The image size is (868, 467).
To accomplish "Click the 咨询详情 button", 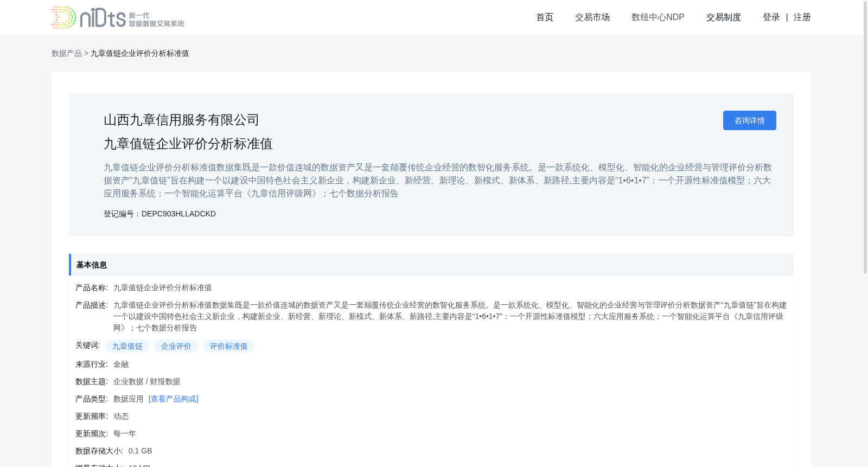I will coord(750,120).
